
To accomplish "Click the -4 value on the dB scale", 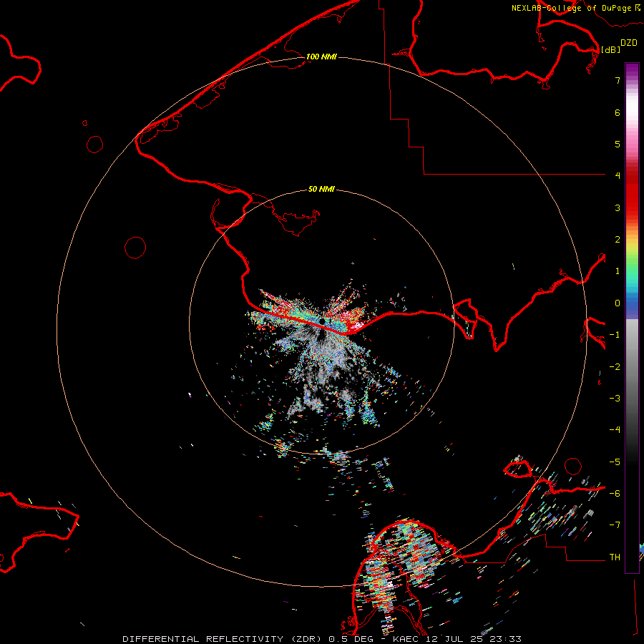I will (615, 430).
